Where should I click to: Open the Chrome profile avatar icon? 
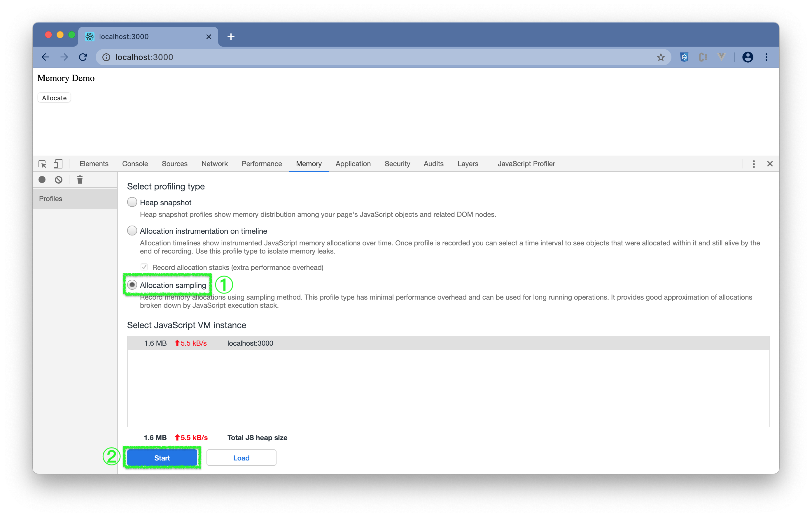pos(747,57)
